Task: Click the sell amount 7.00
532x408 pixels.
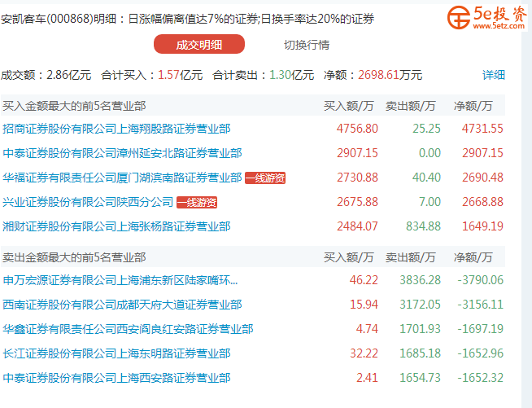Action: 430,202
